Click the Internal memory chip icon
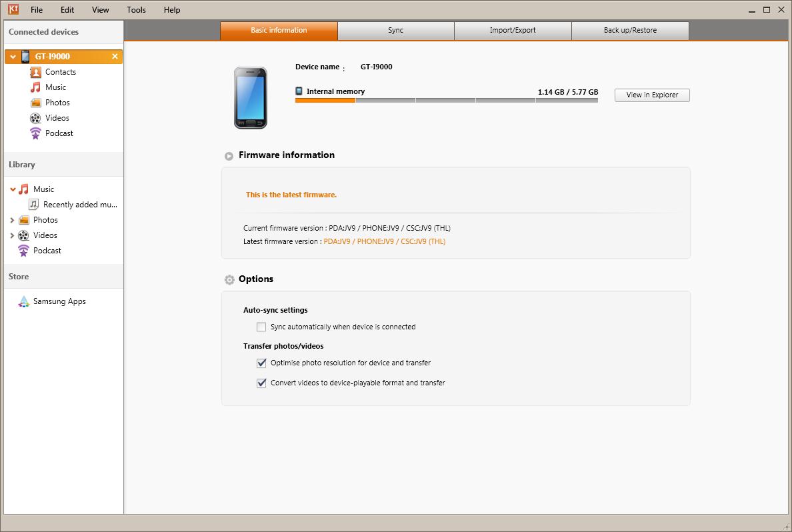 point(299,91)
